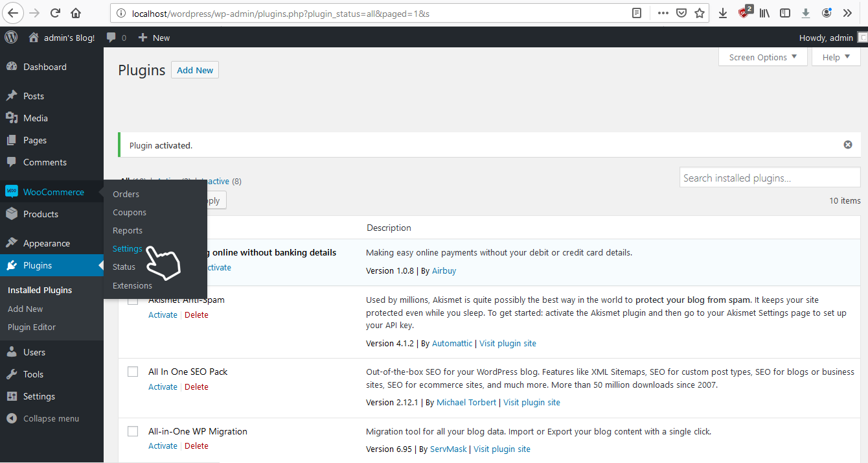This screenshot has width=868, height=463.
Task: Open WooCommerce Settings from the flyout menu
Action: (128, 249)
